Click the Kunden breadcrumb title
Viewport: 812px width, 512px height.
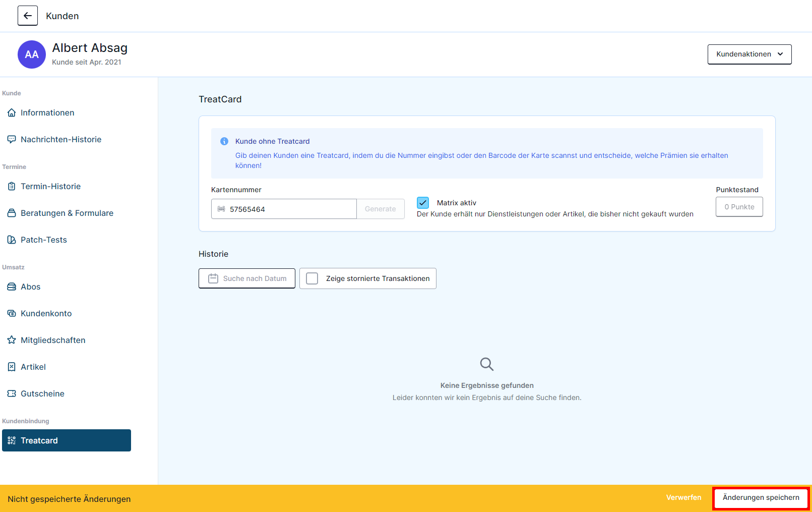click(63, 16)
